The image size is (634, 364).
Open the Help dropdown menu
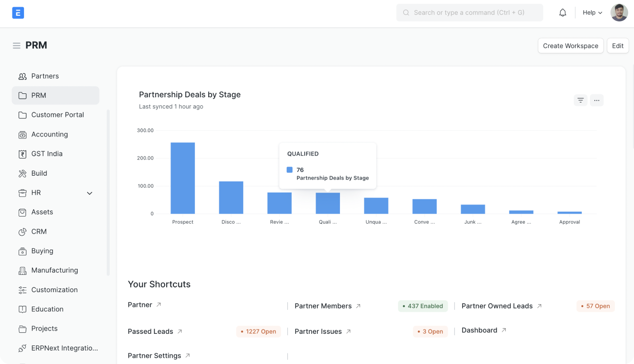592,13
